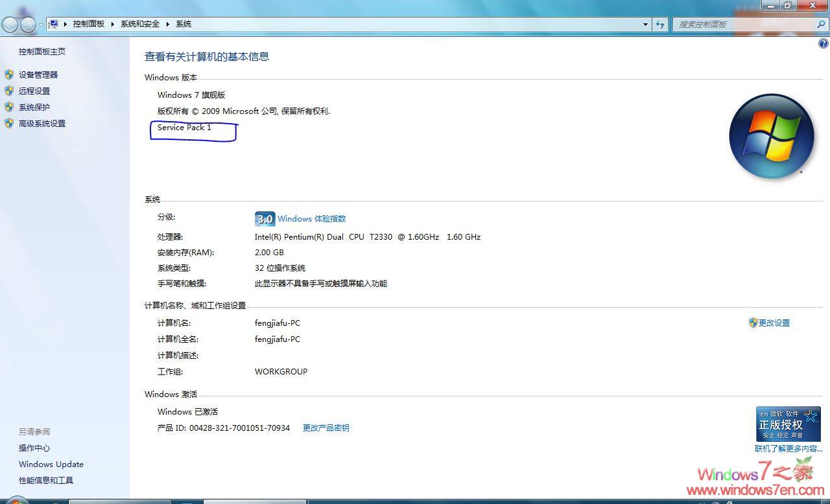Expand the arrow after 控制面板 breadcrumb
This screenshot has height=504, width=830.
point(112,24)
